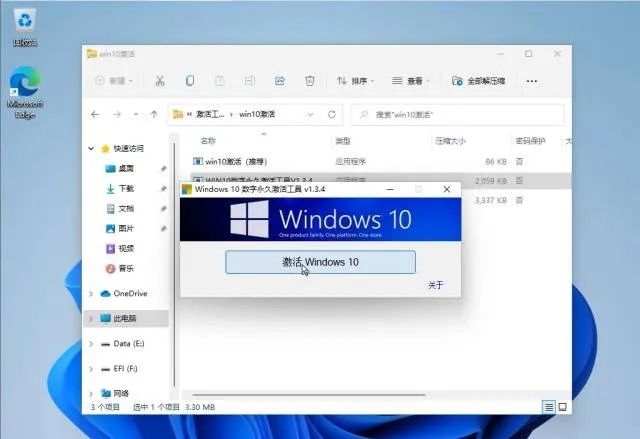Click the search box for win10激活

coord(458,115)
